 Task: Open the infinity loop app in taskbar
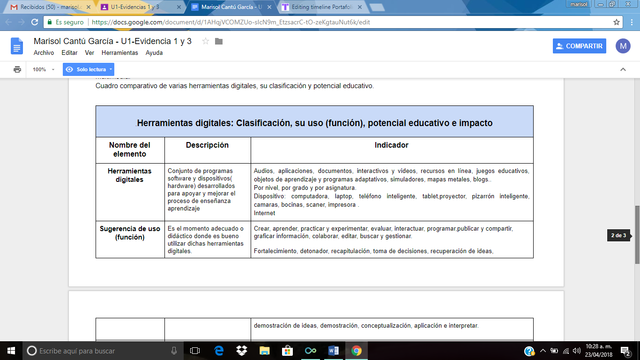tap(310, 351)
